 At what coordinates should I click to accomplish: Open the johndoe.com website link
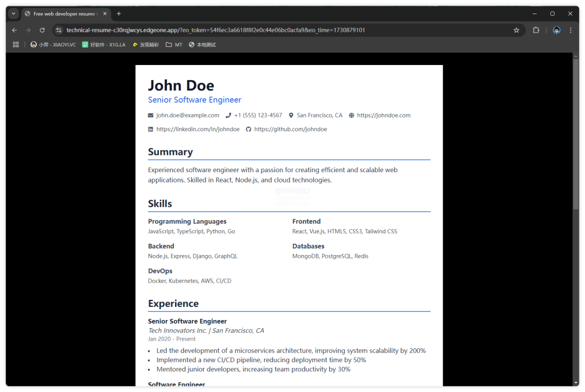[x=383, y=115]
